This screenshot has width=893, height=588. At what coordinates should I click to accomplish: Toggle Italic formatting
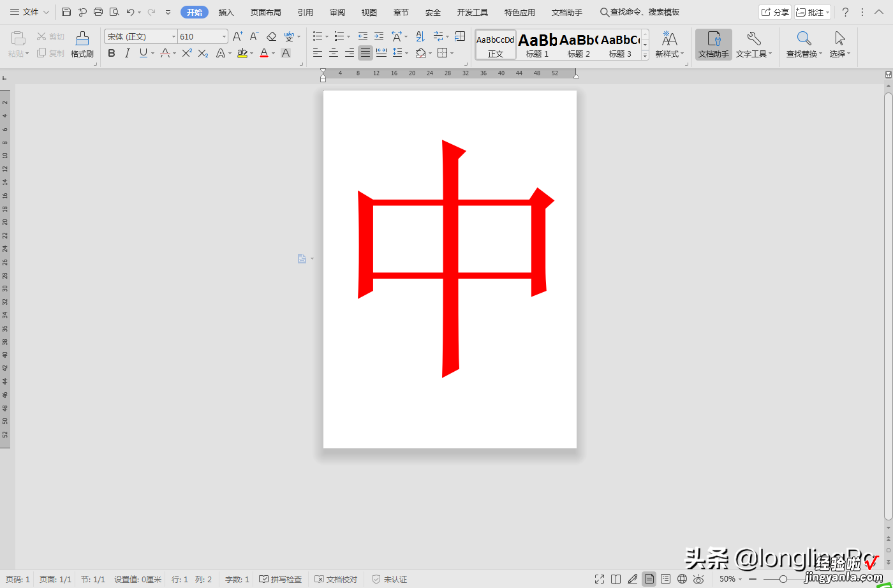tap(128, 54)
